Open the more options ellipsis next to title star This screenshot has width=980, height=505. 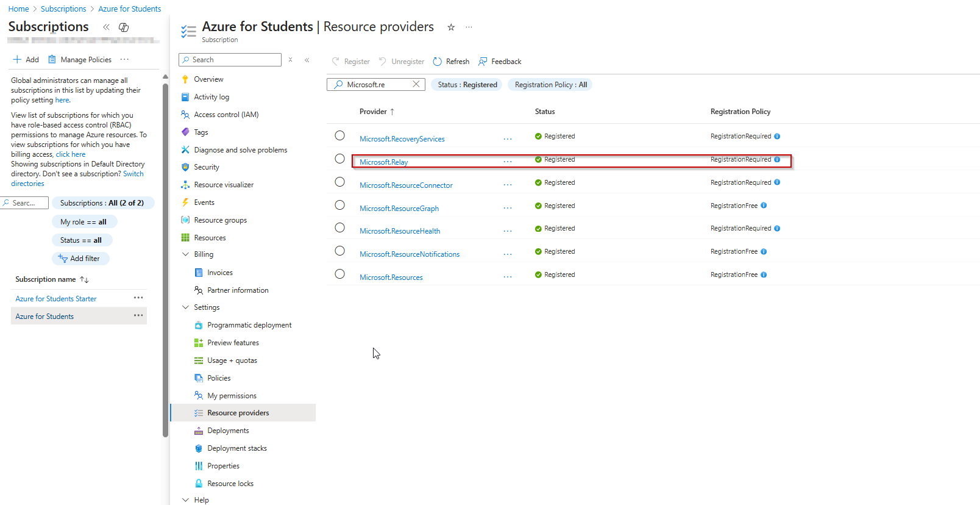(469, 27)
